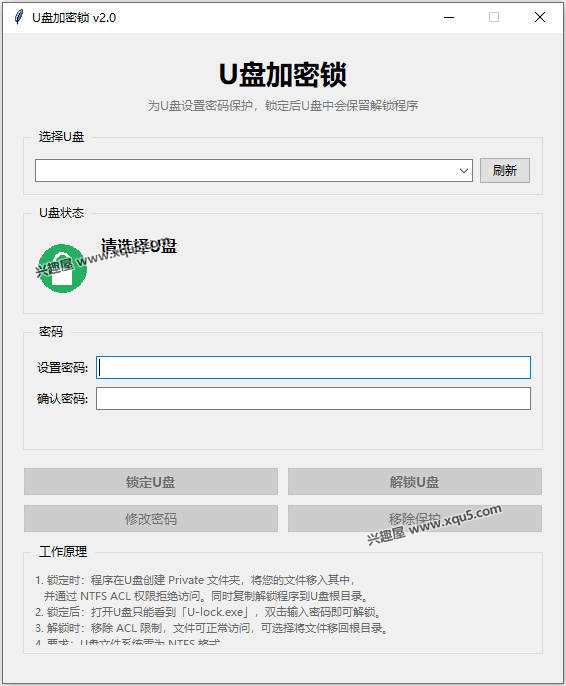Click the feather app icon in title bar
Screen dimensions: 566x686
point(18,18)
